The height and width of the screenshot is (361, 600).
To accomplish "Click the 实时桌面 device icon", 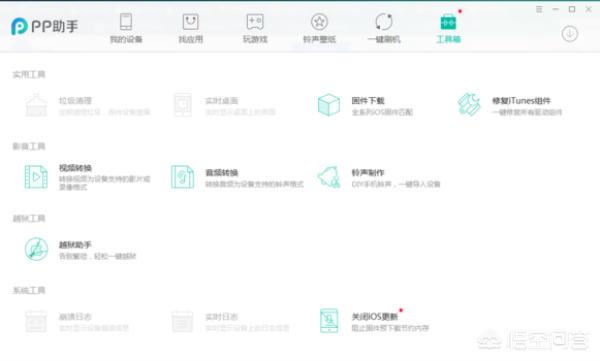I will (x=183, y=105).
